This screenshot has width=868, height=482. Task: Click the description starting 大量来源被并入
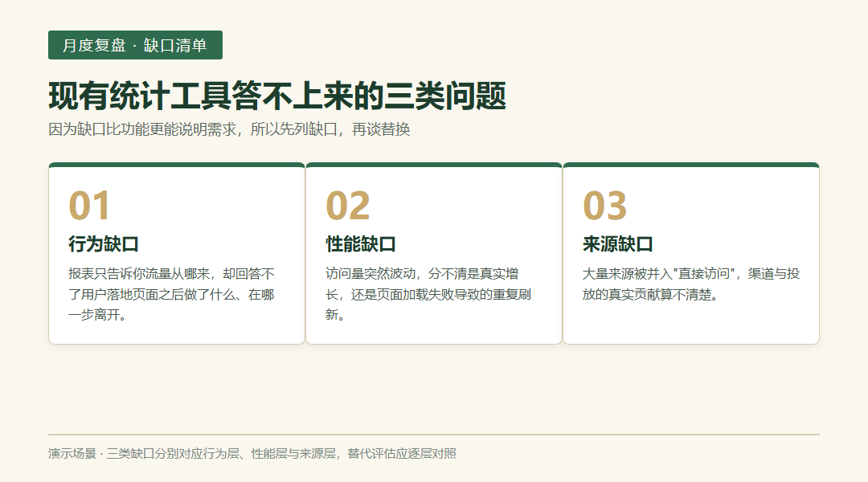(691, 284)
